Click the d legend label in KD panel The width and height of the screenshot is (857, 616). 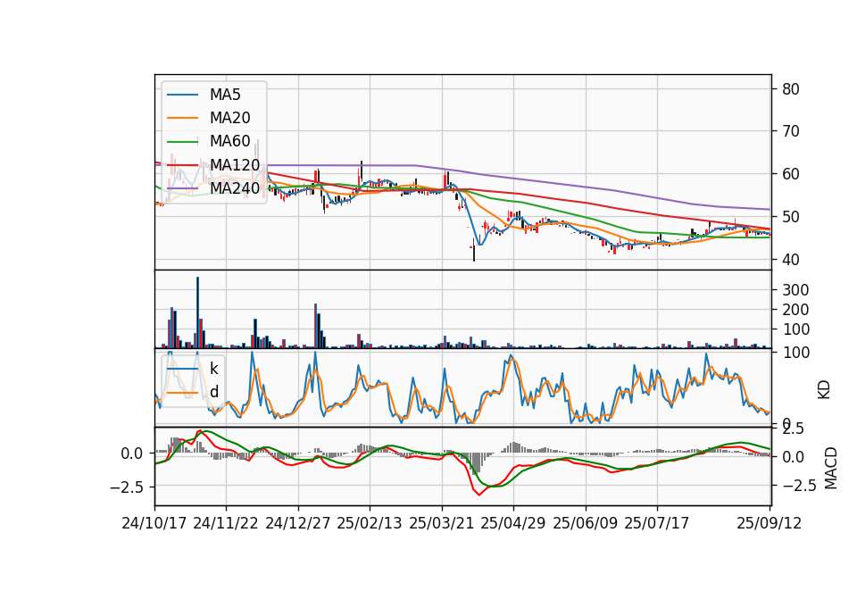(214, 391)
